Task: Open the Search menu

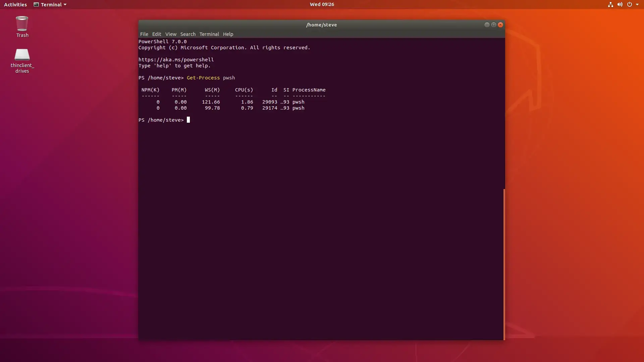Action: (188, 34)
